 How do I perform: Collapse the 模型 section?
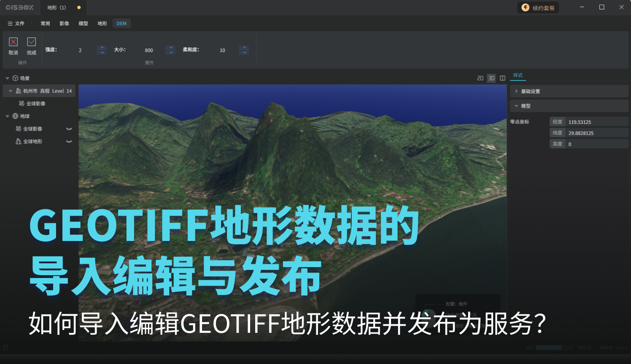click(517, 106)
